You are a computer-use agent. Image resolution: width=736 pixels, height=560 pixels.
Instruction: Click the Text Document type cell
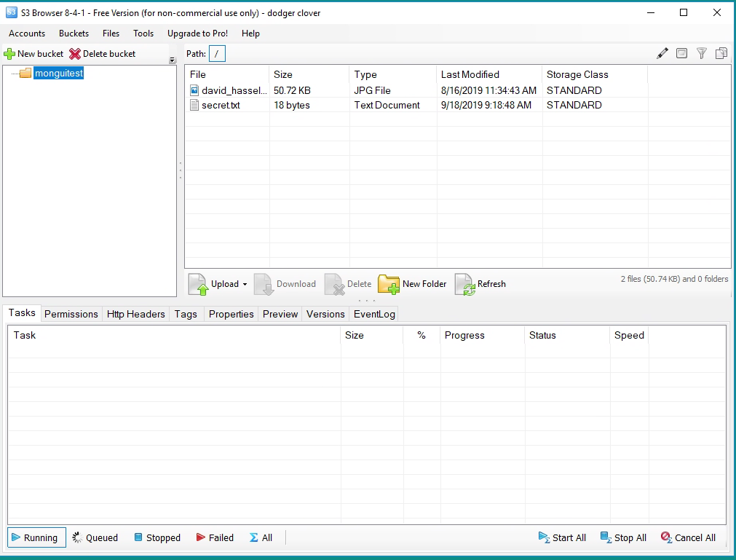387,105
